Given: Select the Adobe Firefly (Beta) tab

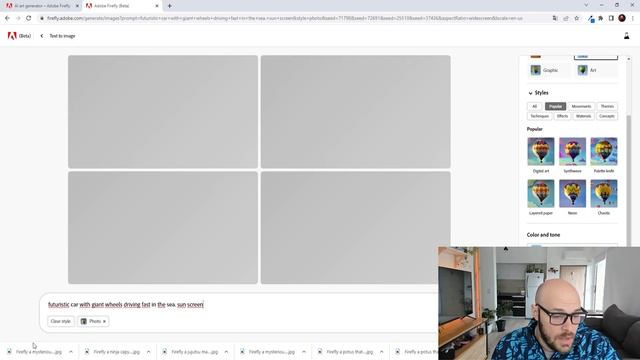Looking at the screenshot, I should 122,6.
